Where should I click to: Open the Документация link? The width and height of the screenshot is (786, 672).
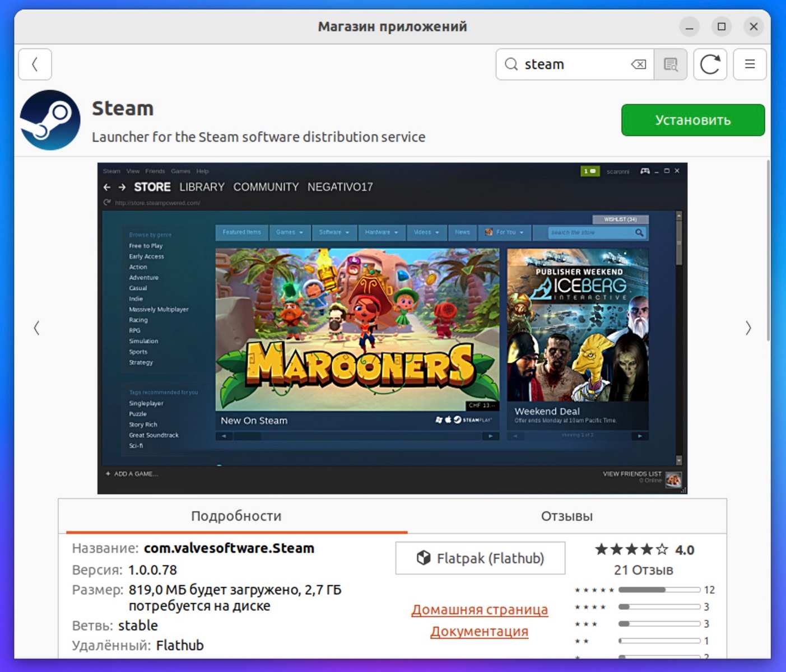[x=480, y=631]
